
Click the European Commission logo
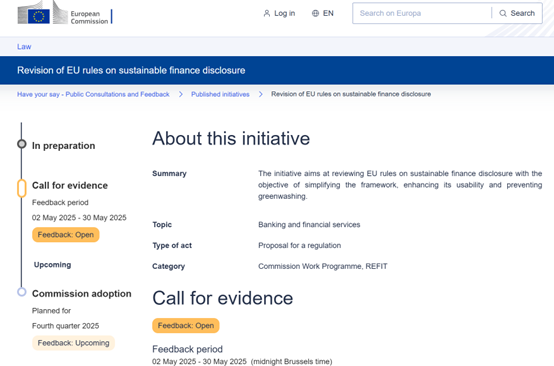(x=65, y=13)
